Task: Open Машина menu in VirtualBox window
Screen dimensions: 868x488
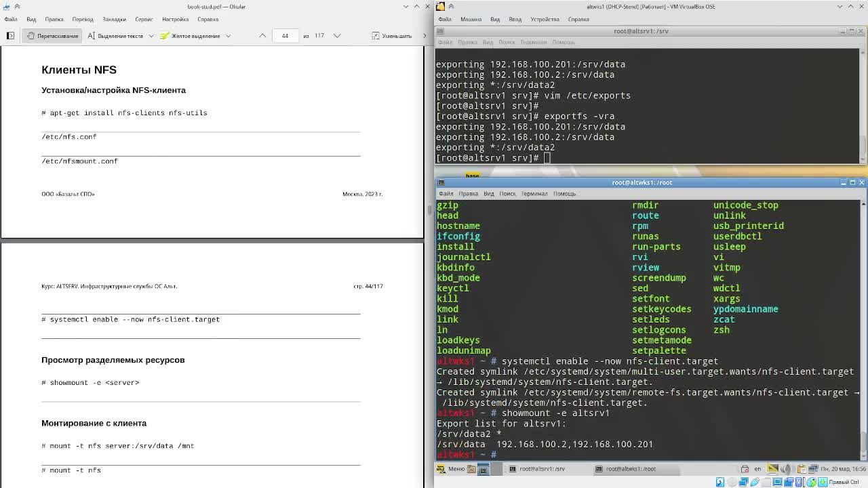Action: tap(471, 19)
